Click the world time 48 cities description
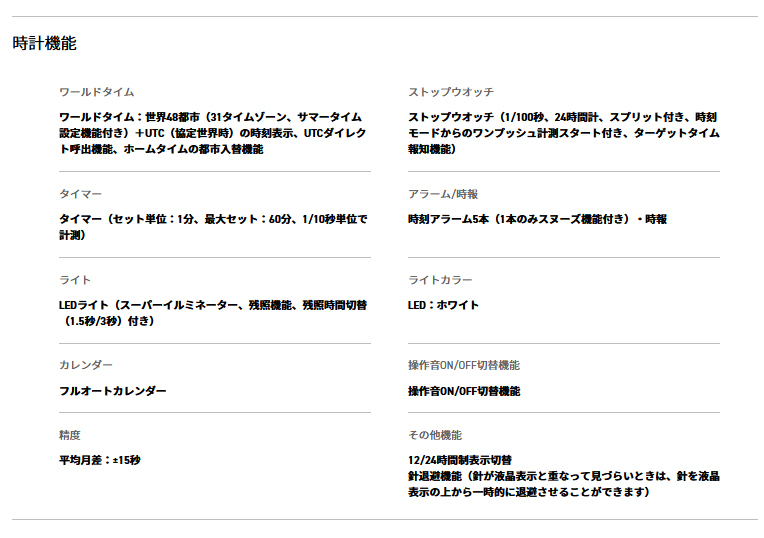 point(212,133)
